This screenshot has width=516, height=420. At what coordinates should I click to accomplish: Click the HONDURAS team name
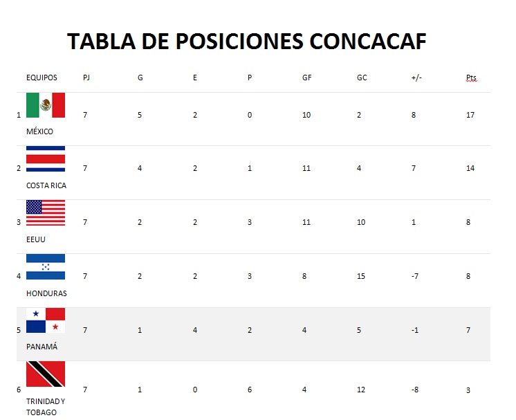tap(46, 293)
